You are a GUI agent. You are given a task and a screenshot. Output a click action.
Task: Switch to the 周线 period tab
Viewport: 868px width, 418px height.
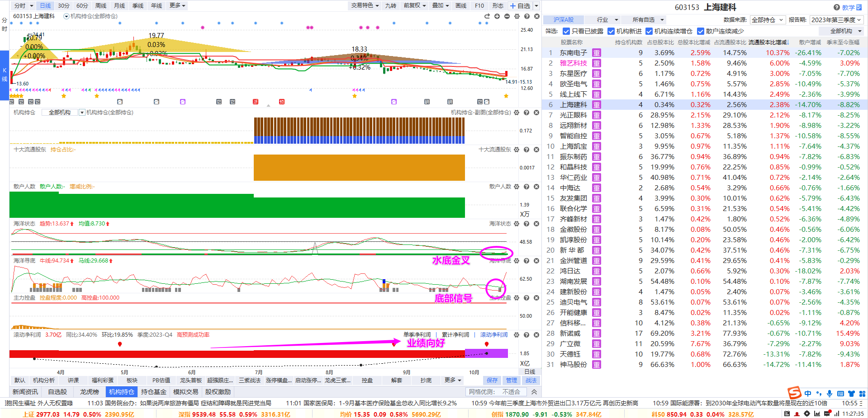click(x=100, y=5)
